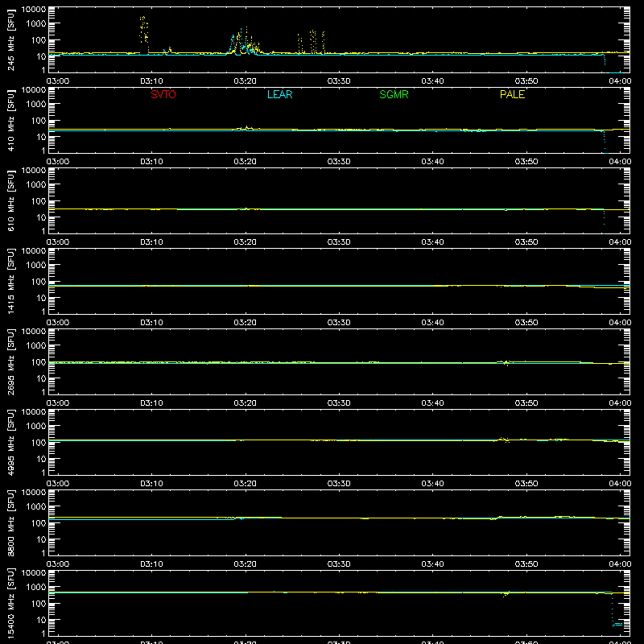Click the 10 tick of 8800 MHz panel
Screen dimensions: 644x644
pyautogui.click(x=41, y=539)
